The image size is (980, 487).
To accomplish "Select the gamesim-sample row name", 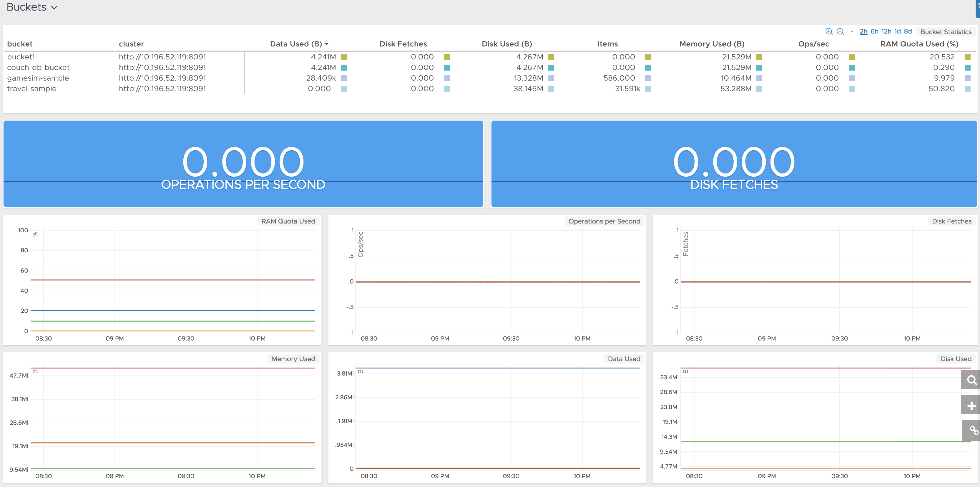I will click(x=38, y=78).
